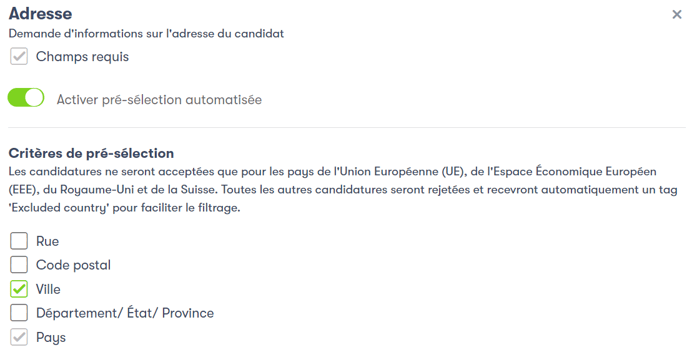Click the Ville label text

coord(48,289)
